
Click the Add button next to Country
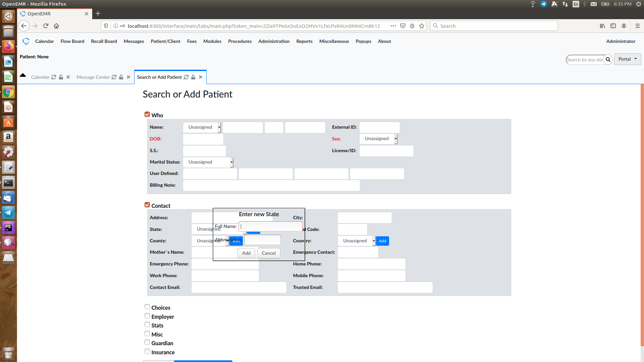(382, 241)
